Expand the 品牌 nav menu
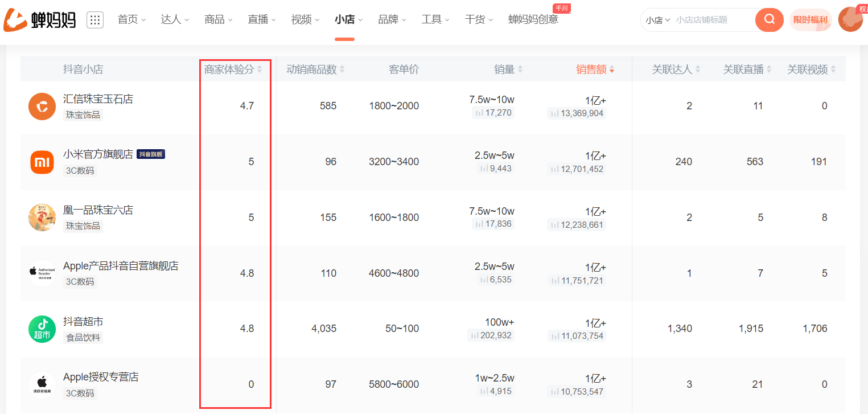The height and width of the screenshot is (414, 868). click(x=392, y=19)
